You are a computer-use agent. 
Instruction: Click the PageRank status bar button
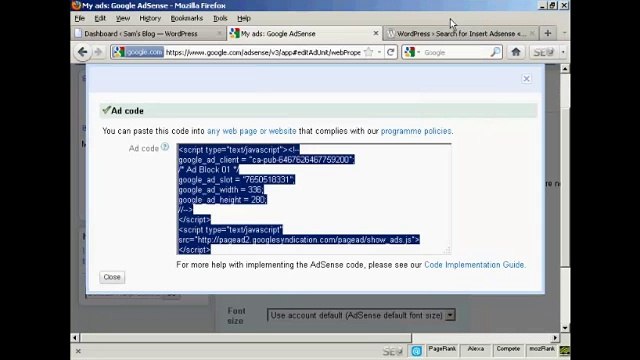click(x=442, y=349)
